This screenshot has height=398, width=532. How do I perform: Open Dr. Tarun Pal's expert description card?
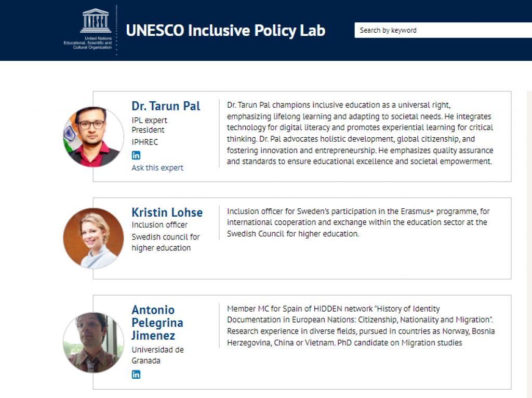[x=360, y=132]
